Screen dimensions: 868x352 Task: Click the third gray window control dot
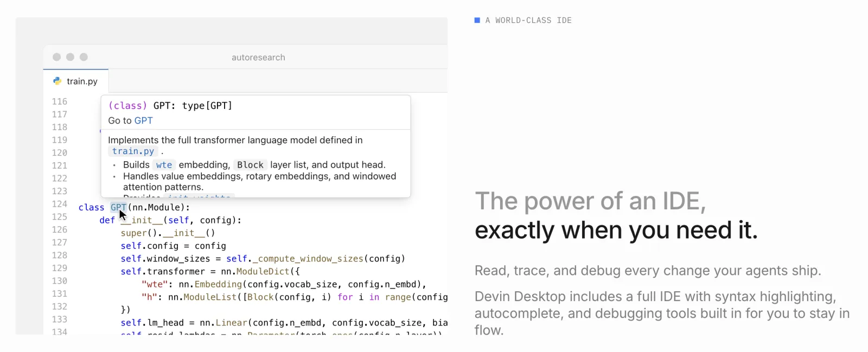(84, 57)
